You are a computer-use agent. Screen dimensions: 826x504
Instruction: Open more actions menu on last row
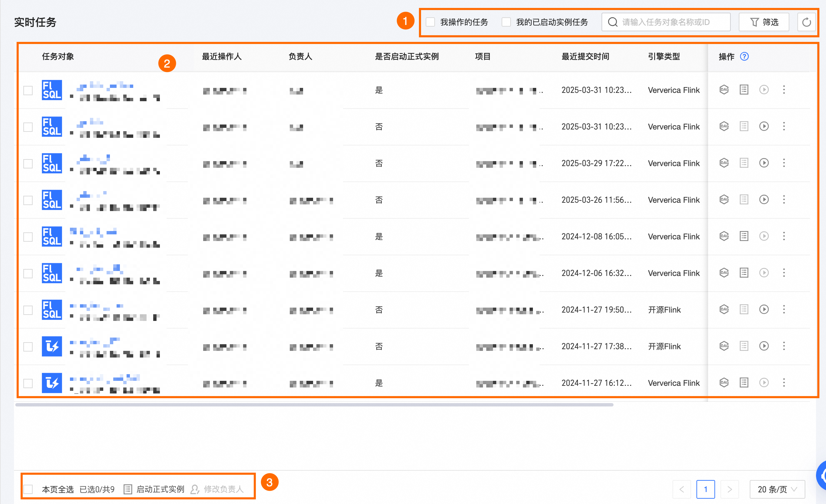tap(784, 383)
